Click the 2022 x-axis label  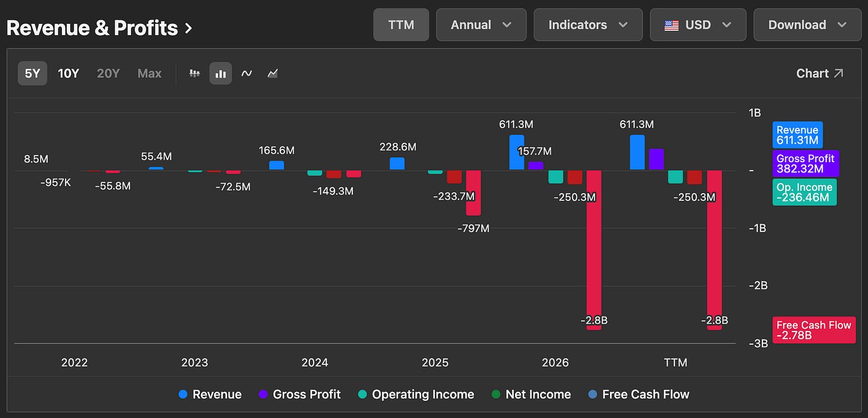(75, 363)
